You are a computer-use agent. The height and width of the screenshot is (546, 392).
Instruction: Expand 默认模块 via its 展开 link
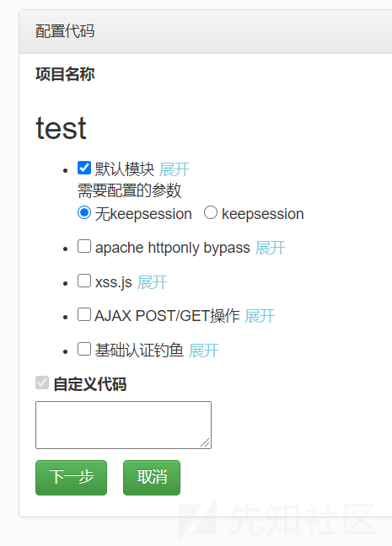click(175, 169)
